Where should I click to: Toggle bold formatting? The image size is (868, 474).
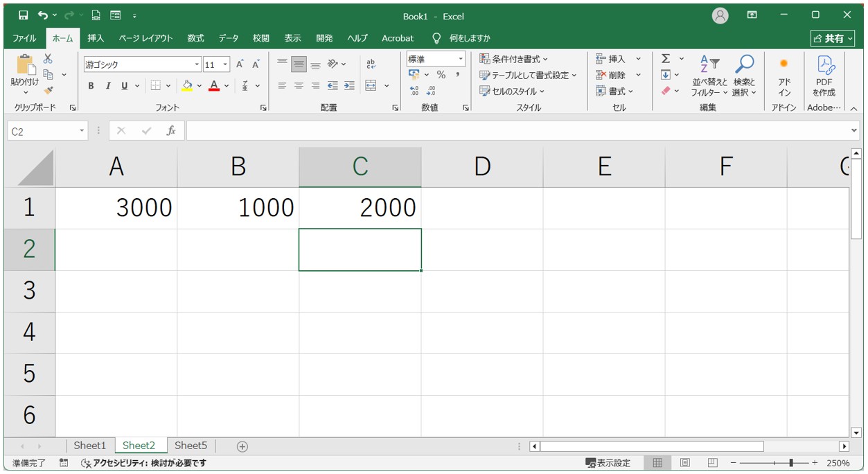pyautogui.click(x=91, y=86)
